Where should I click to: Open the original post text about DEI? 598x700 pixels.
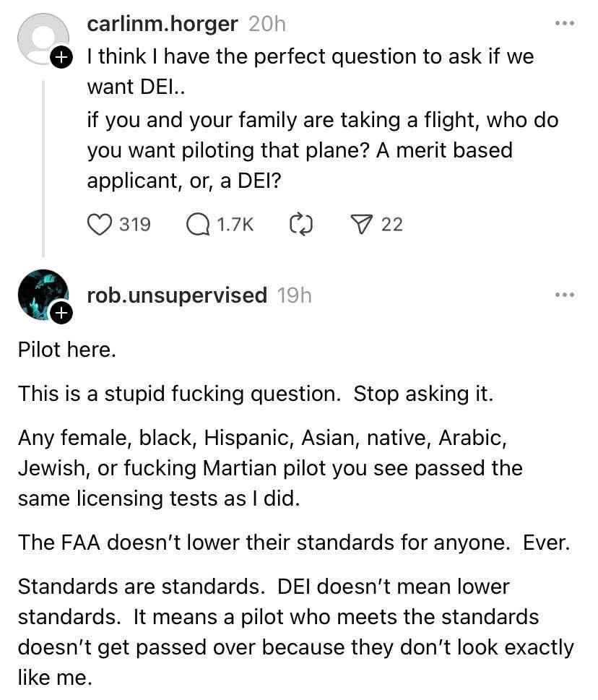pos(322,118)
